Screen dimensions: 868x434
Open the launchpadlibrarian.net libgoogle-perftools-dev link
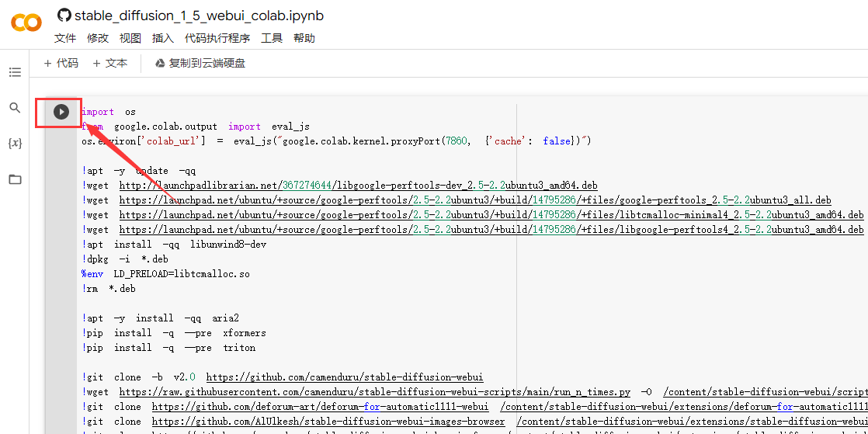tap(358, 186)
